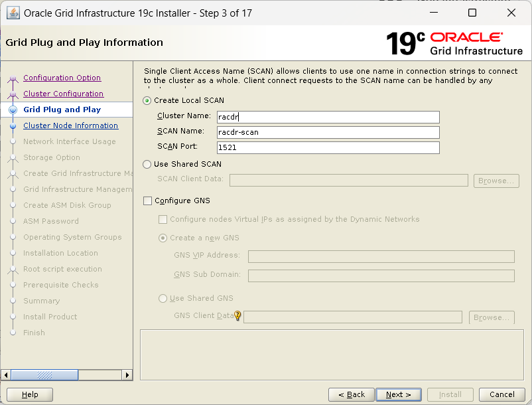
Task: Maximize the installer window
Action: click(x=472, y=13)
